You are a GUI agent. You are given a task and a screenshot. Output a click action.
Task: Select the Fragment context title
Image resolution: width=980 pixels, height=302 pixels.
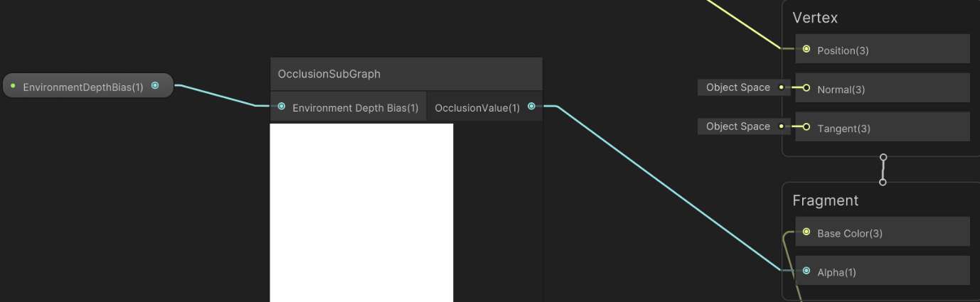pos(825,200)
